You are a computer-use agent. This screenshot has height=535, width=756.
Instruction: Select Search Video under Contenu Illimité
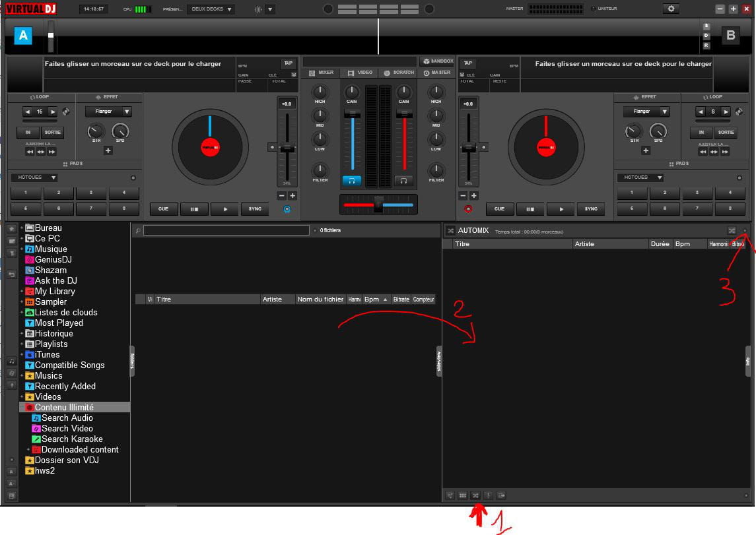tap(62, 429)
